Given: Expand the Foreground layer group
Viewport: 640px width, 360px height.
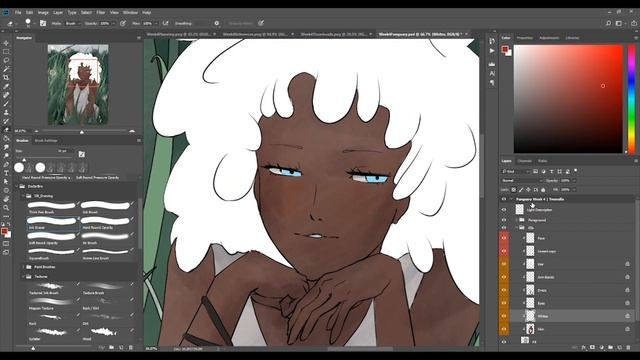Looking at the screenshot, I should [516, 220].
